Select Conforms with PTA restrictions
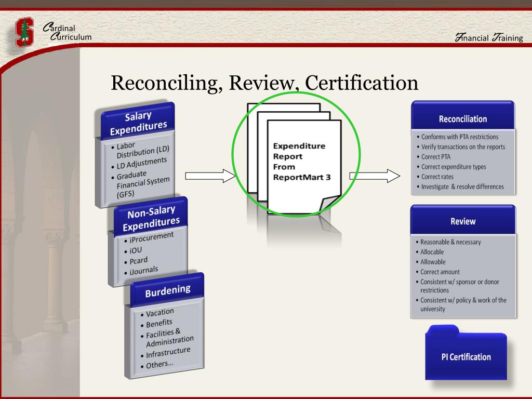The image size is (532, 399). tap(458, 137)
